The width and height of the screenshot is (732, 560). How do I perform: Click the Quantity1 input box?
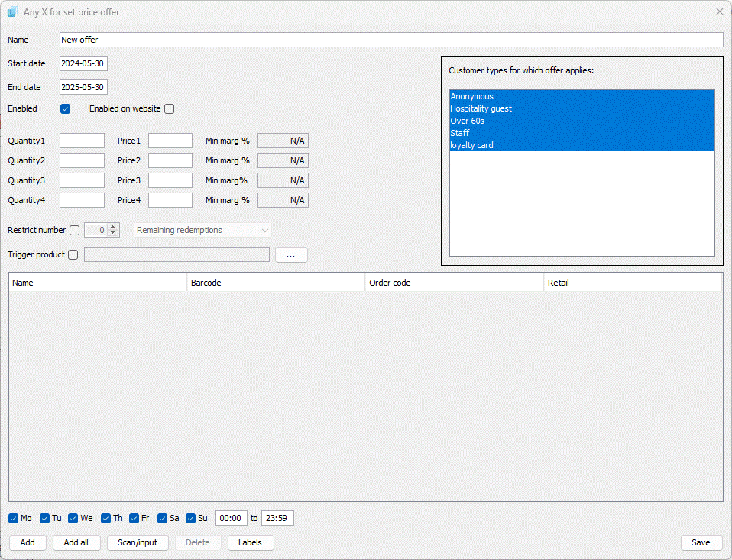(x=83, y=141)
